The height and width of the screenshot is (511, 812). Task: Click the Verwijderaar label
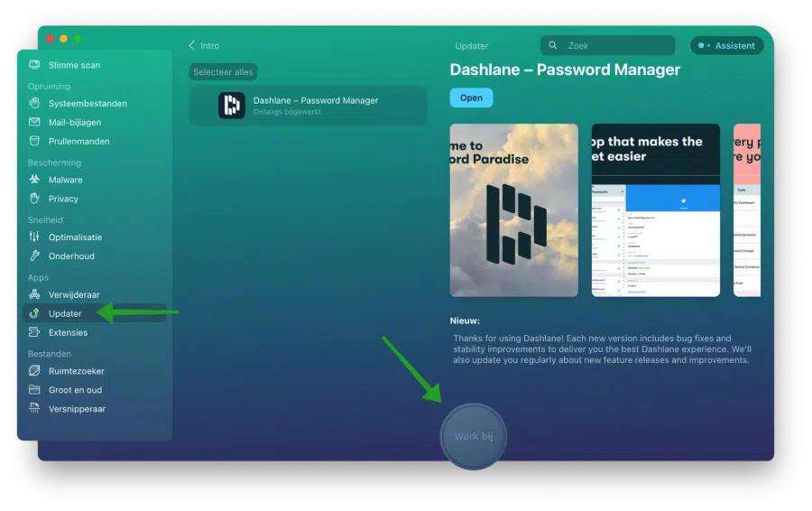click(74, 294)
